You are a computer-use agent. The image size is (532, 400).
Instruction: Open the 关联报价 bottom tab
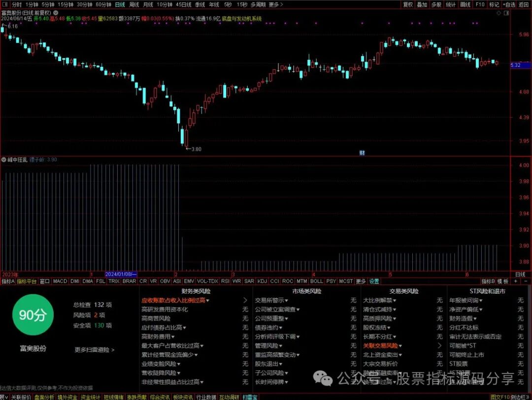pos(21,397)
